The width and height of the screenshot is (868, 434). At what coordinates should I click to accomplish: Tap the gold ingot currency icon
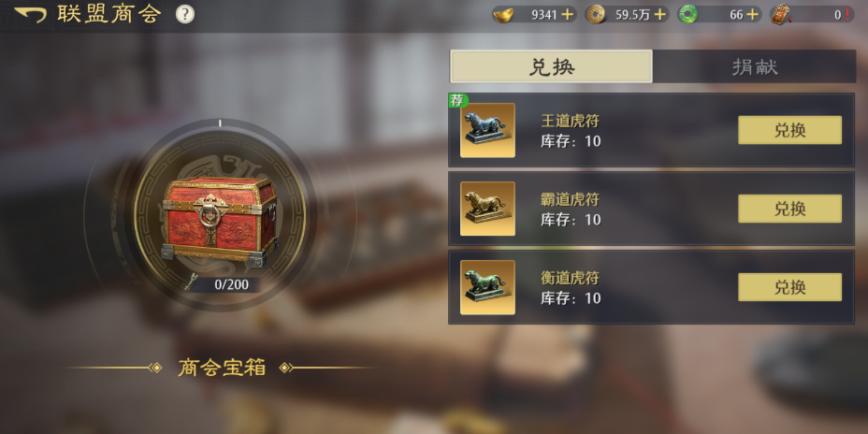[x=504, y=14]
